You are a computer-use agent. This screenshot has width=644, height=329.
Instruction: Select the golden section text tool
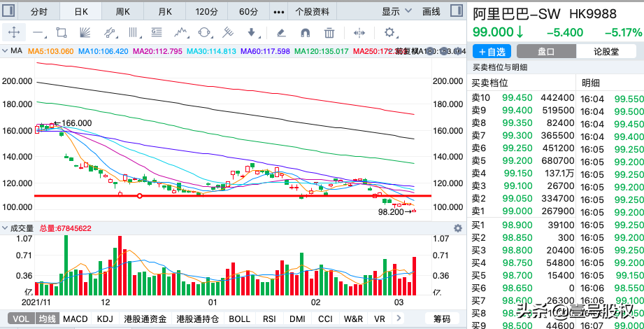coord(157,32)
